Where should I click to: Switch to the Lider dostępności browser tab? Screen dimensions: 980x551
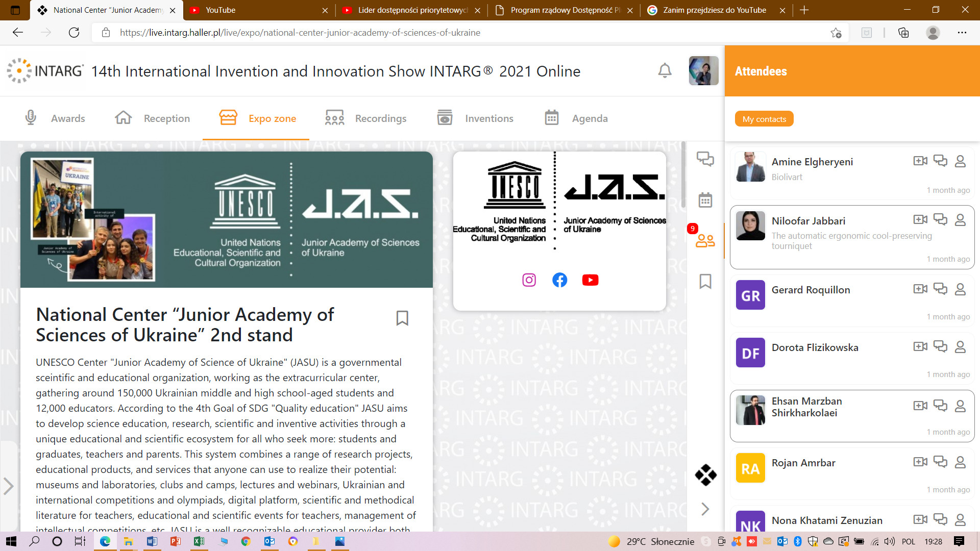tap(411, 10)
